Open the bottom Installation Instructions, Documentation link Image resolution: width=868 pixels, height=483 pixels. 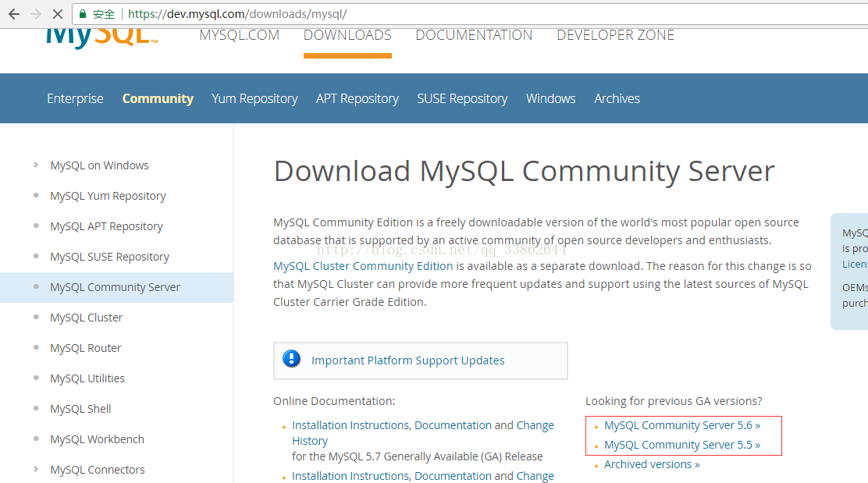point(392,476)
